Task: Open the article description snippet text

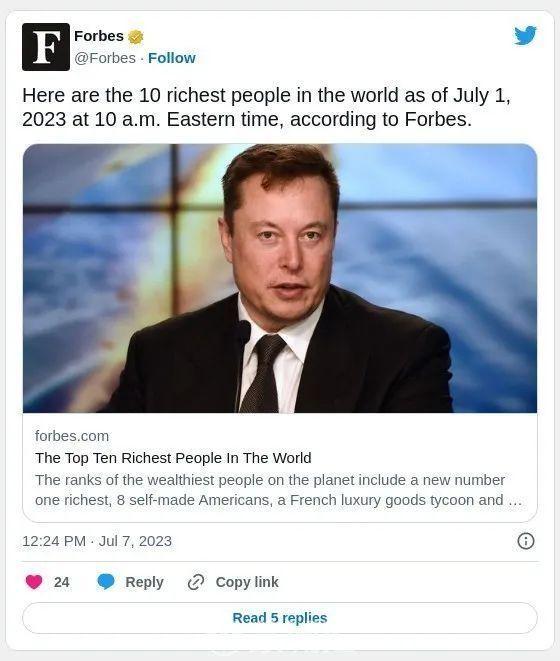Action: [x=278, y=490]
